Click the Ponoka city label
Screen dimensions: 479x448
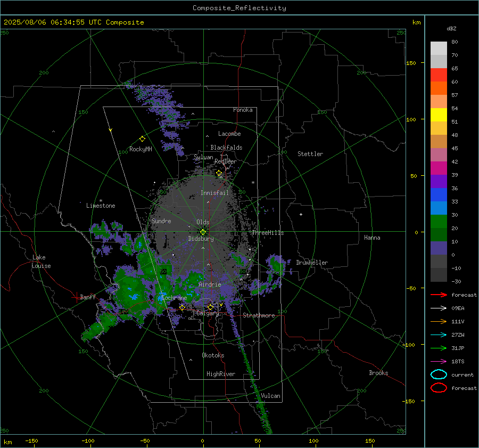pos(243,110)
